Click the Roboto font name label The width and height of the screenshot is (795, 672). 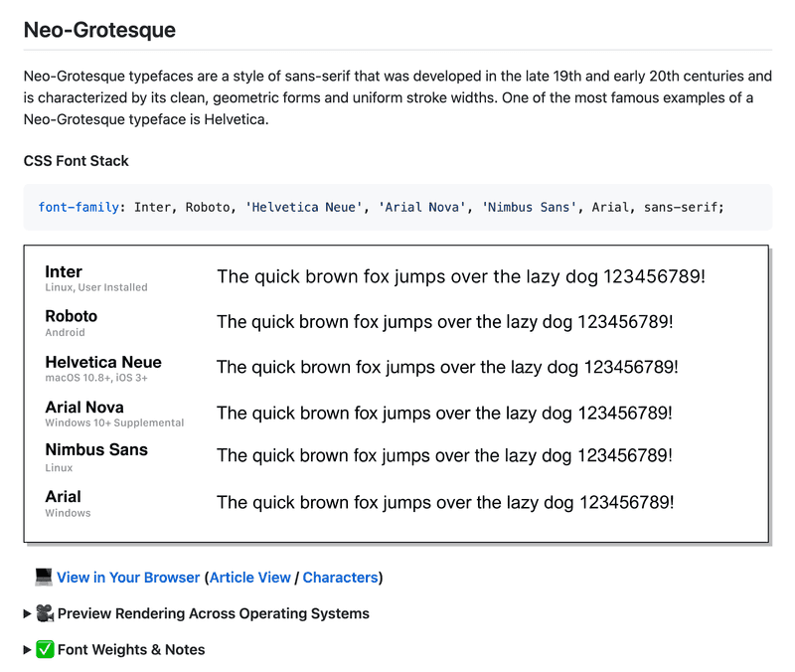coord(71,316)
